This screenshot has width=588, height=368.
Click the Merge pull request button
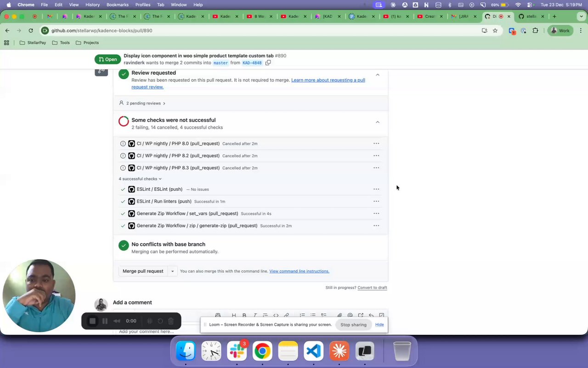143,271
